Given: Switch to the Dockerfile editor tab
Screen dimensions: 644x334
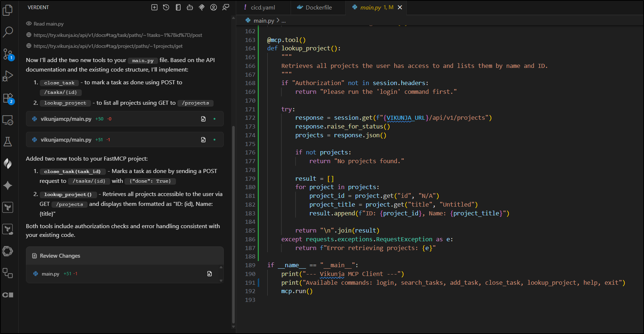Looking at the screenshot, I should pyautogui.click(x=318, y=7).
